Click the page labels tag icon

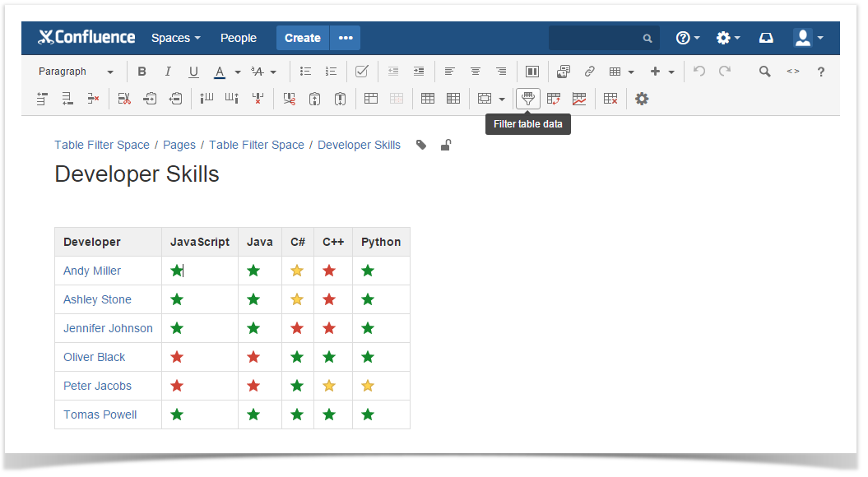[421, 145]
